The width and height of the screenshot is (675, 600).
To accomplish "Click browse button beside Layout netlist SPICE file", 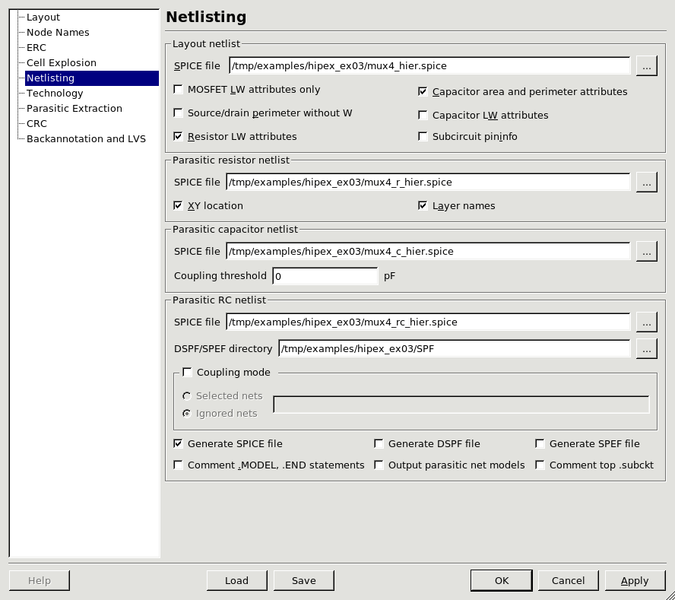I will coord(647,66).
